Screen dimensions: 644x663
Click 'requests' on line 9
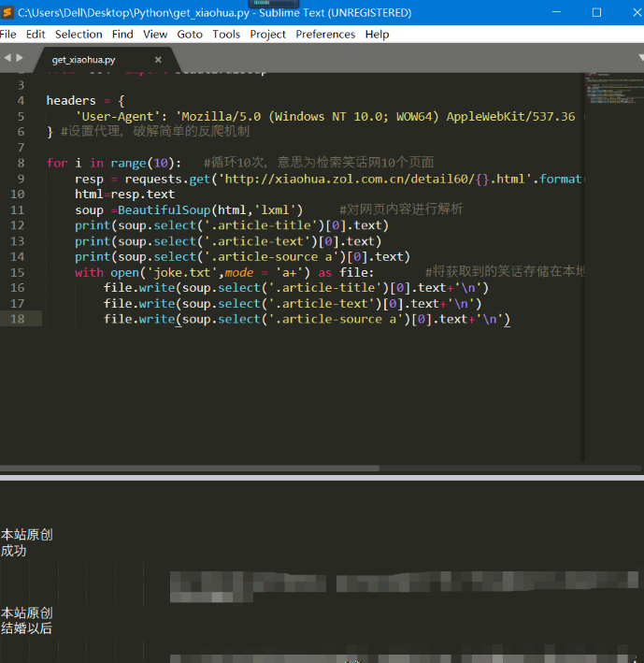(152, 179)
